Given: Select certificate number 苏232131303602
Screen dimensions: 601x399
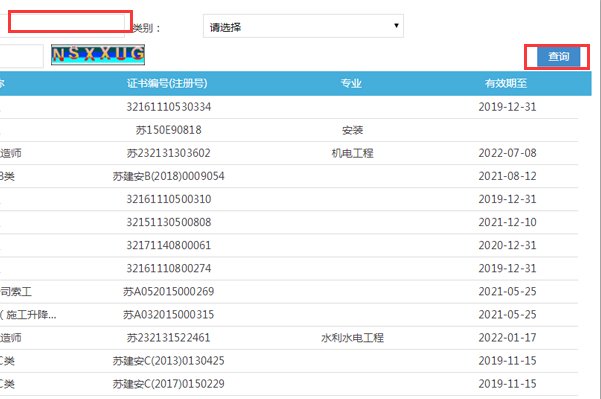Looking at the screenshot, I should click(169, 153).
